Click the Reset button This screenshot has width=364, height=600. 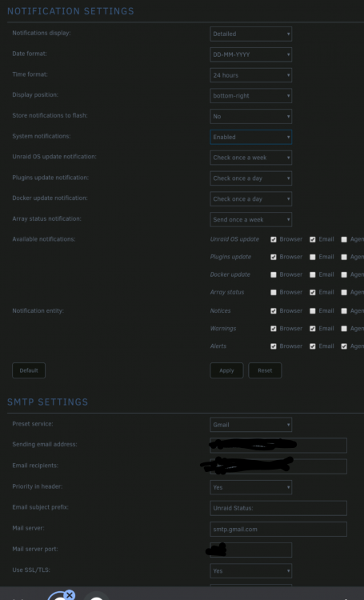point(265,370)
